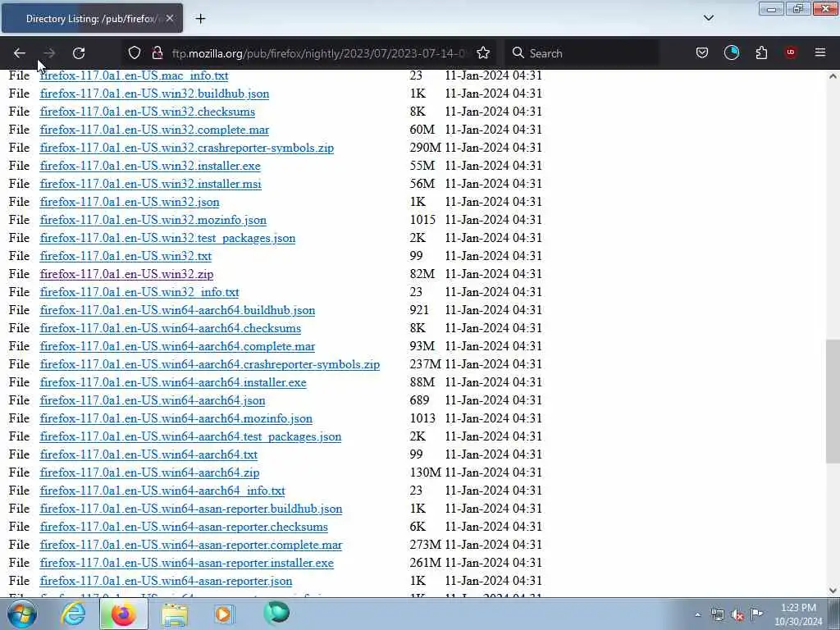Download win64-aarch64.crashreporter-symbols.zip
This screenshot has height=630, width=840.
(209, 364)
